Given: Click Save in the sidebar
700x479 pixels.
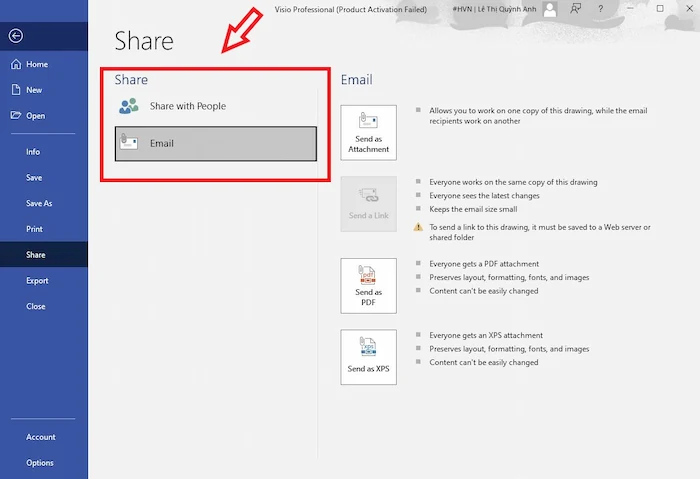Looking at the screenshot, I should [44, 178].
